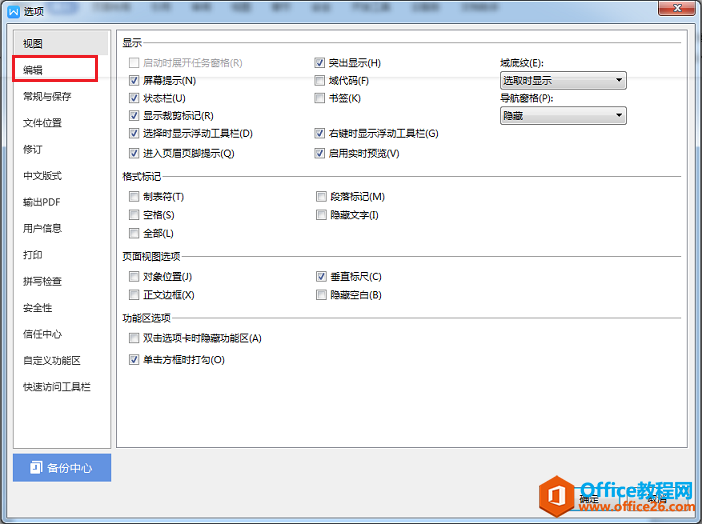Viewport: 702px width, 524px height.
Task: Enable 正文边框(X) checkbox
Action: pos(134,295)
